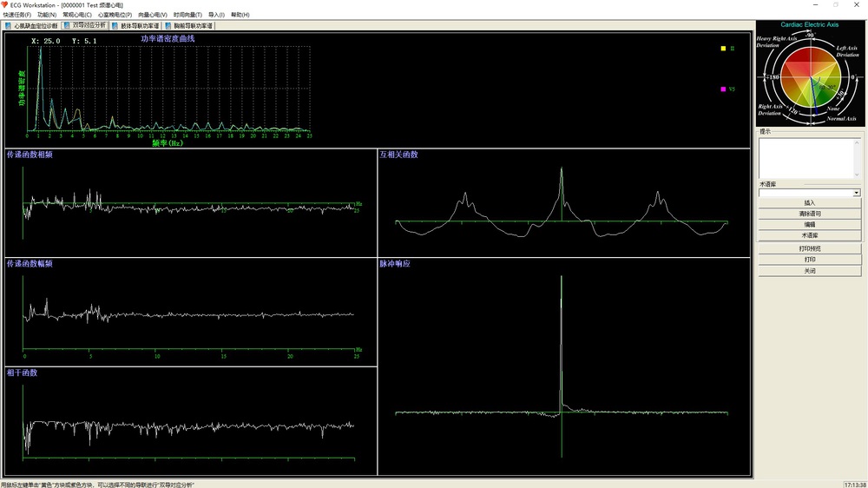Image resolution: width=868 pixels, height=488 pixels.
Task: Click the 双导对应分析 tab
Action: point(86,26)
